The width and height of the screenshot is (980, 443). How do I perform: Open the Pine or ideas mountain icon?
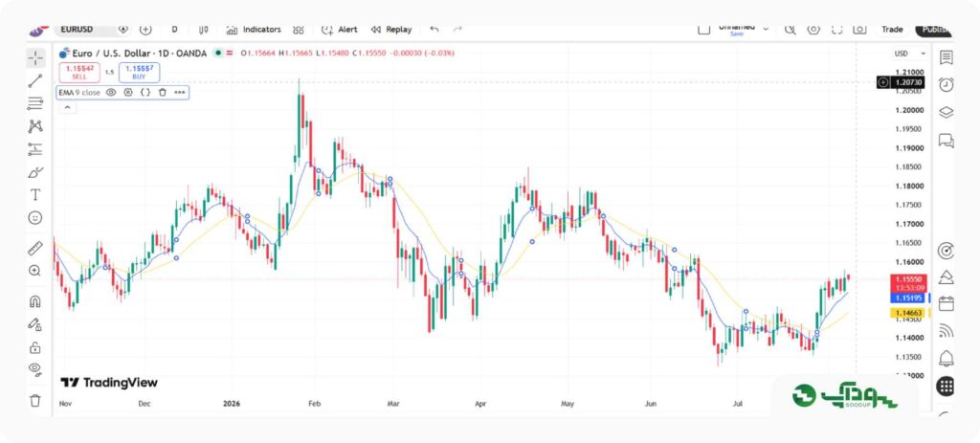click(946, 277)
